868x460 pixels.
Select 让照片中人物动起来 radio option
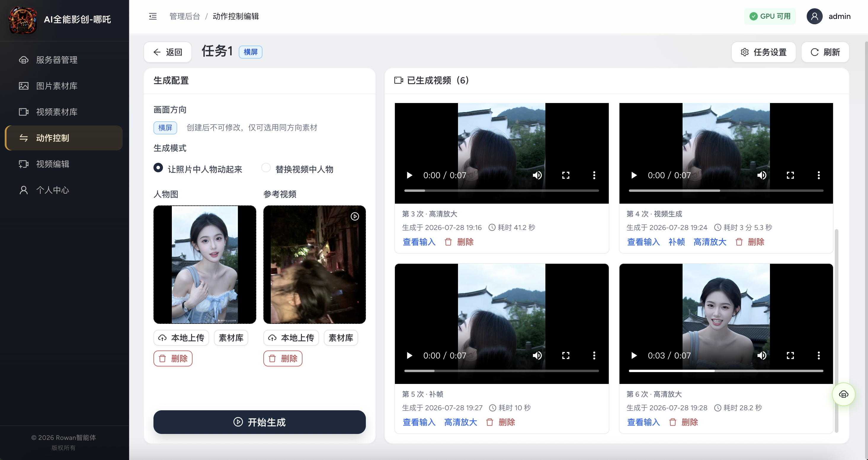pos(158,168)
